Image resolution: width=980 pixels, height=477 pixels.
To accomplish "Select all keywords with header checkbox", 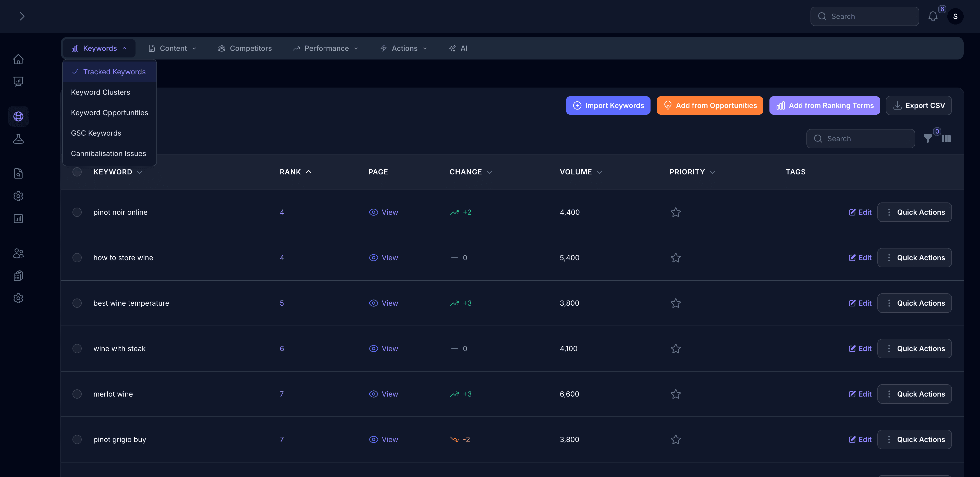I will point(77,172).
